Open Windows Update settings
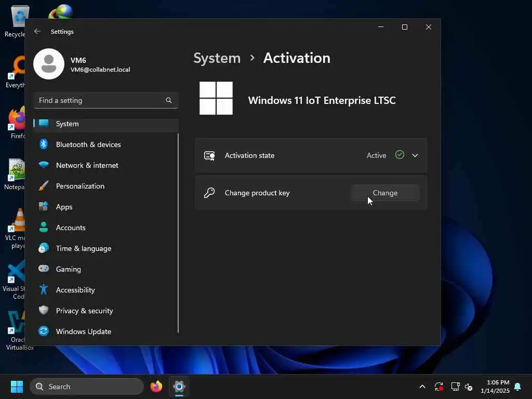Image resolution: width=532 pixels, height=399 pixels. click(106, 331)
